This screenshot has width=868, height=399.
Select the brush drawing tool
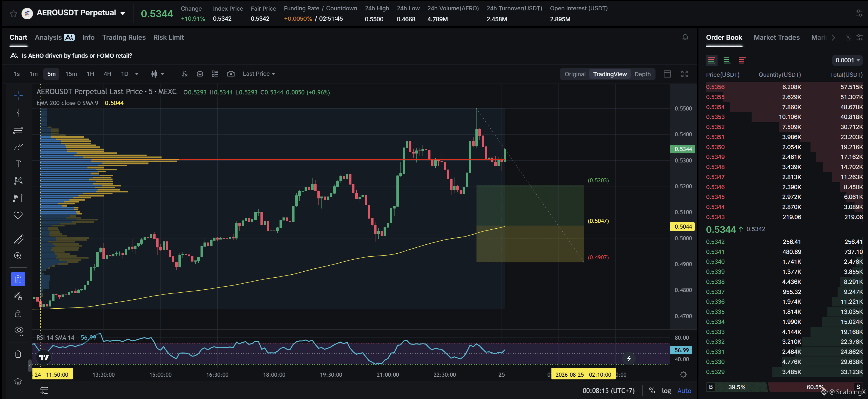click(x=18, y=147)
